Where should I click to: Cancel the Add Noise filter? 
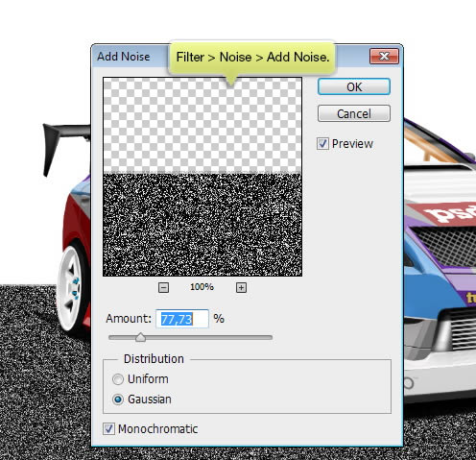click(354, 113)
